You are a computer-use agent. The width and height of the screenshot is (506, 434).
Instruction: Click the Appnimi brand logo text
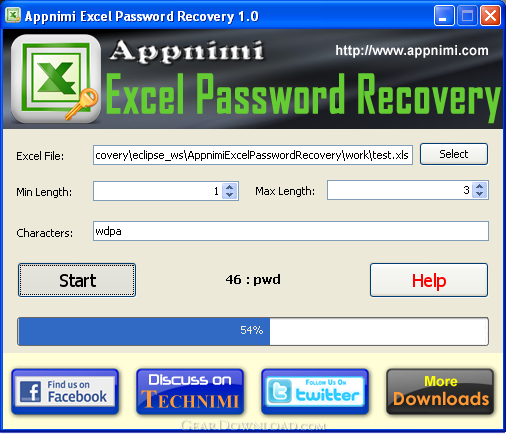point(187,51)
